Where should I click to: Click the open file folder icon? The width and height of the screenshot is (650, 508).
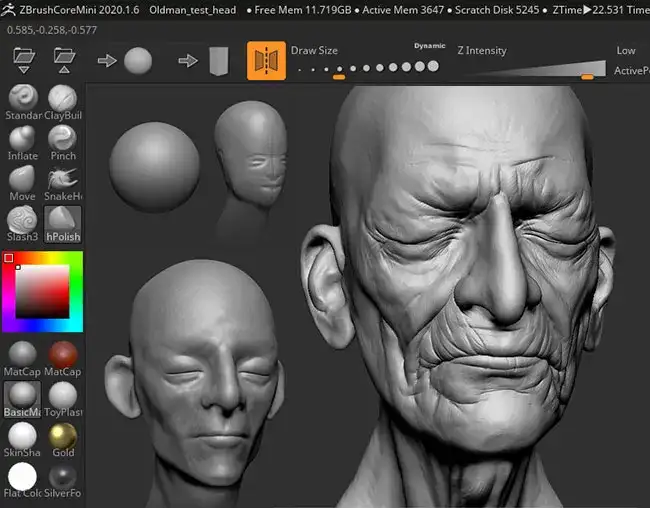click(24, 60)
